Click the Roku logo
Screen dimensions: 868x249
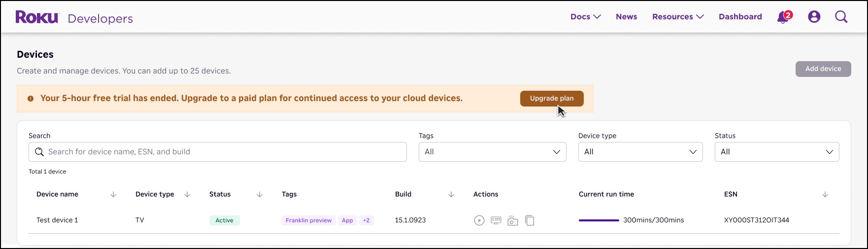pyautogui.click(x=37, y=17)
